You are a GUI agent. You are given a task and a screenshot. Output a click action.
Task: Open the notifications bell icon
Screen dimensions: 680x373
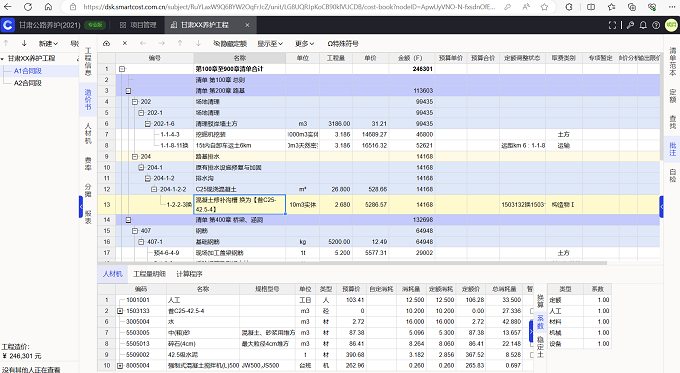[x=643, y=25]
